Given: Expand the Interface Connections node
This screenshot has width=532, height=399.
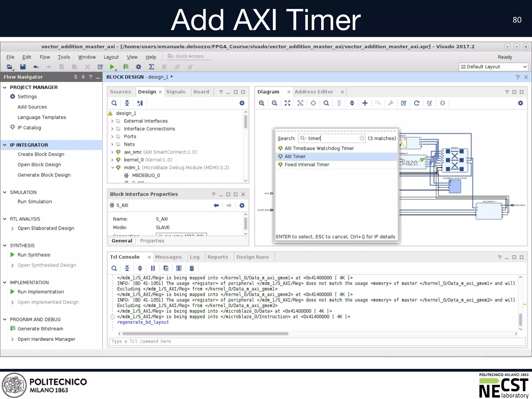Looking at the screenshot, I should pyautogui.click(x=112, y=129).
